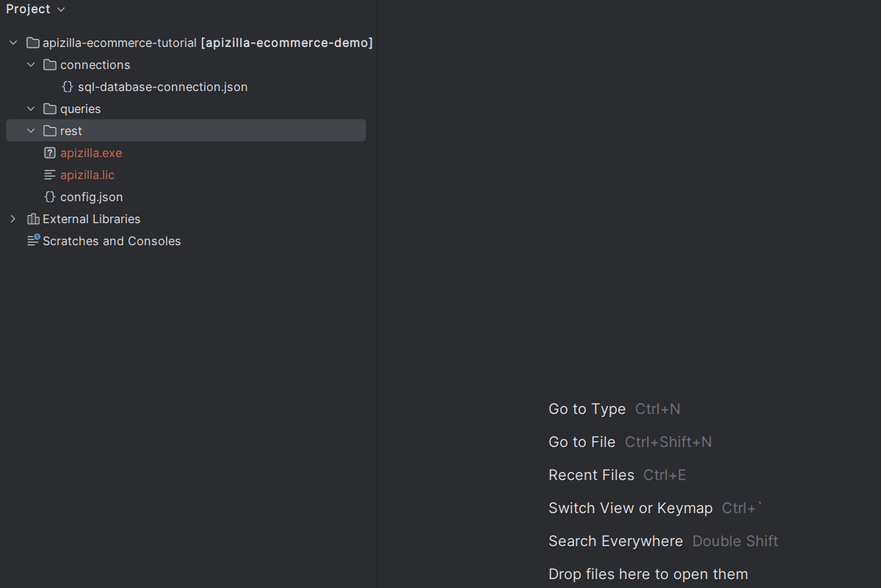Select the config.json file name

pyautogui.click(x=91, y=197)
